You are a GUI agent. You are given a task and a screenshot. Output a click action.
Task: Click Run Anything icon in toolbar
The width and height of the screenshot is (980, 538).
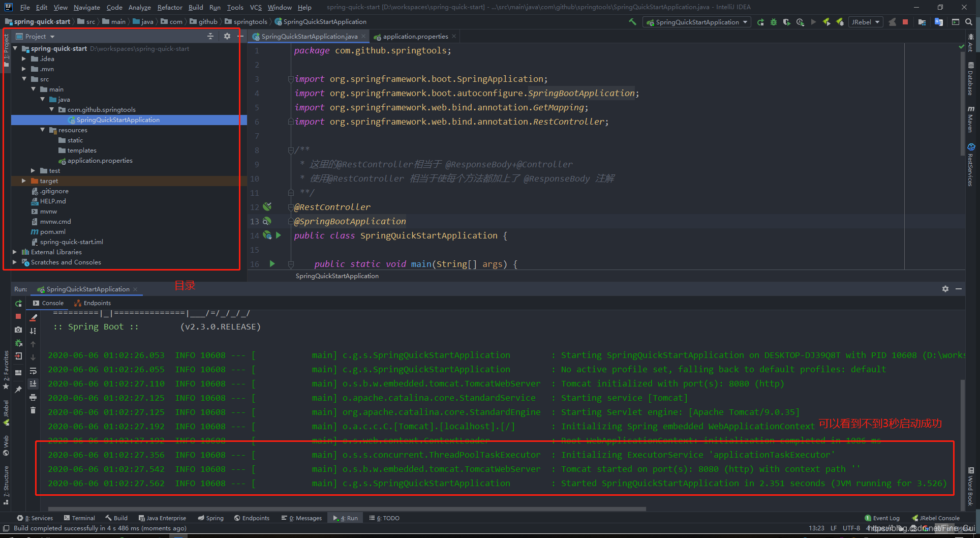tap(956, 22)
